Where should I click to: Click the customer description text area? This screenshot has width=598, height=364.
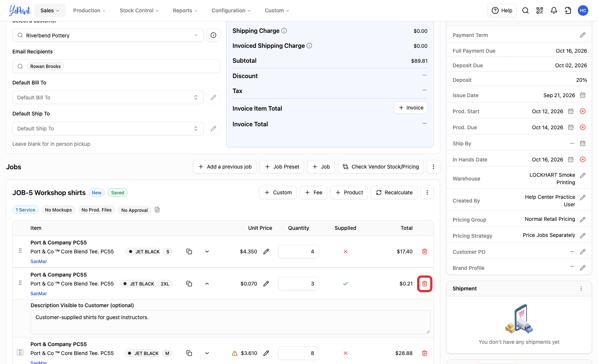(230, 322)
